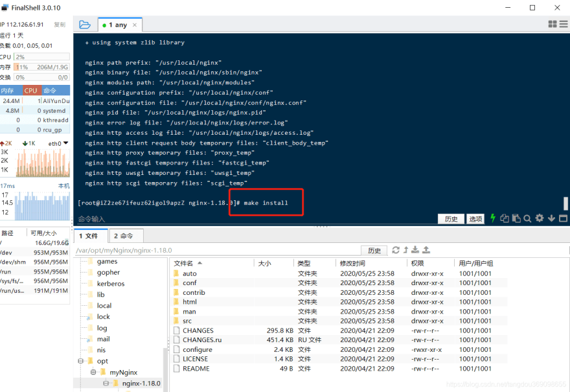Select the conf folder row
The width and height of the screenshot is (570, 392).
click(x=339, y=282)
